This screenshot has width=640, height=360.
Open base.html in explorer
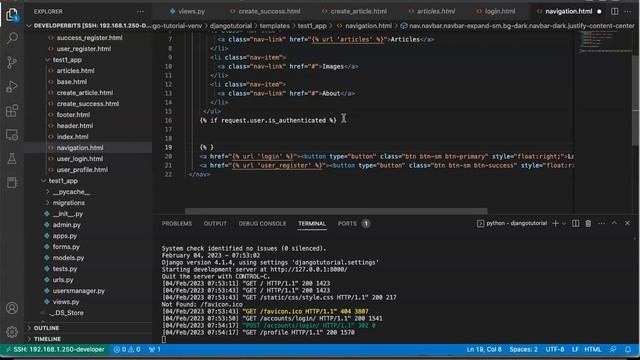71,82
